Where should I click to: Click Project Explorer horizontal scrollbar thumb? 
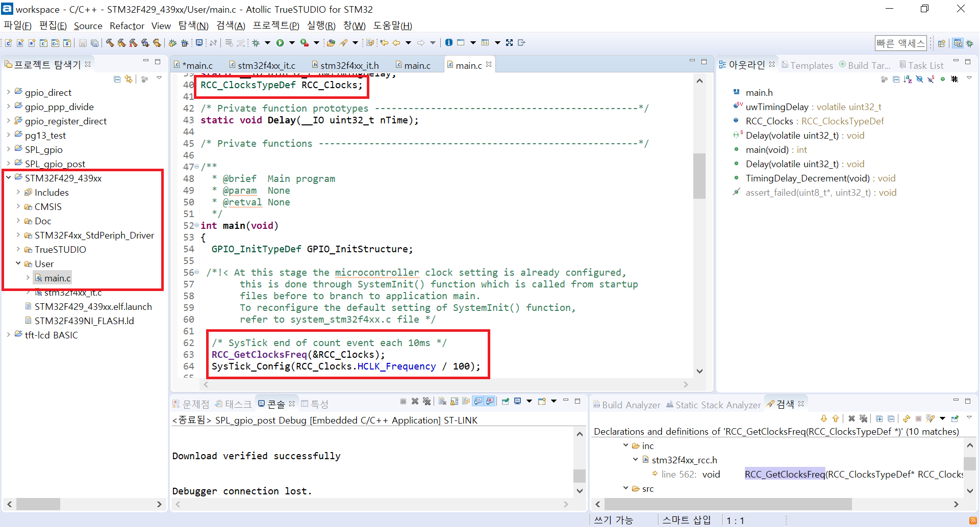tap(38, 504)
